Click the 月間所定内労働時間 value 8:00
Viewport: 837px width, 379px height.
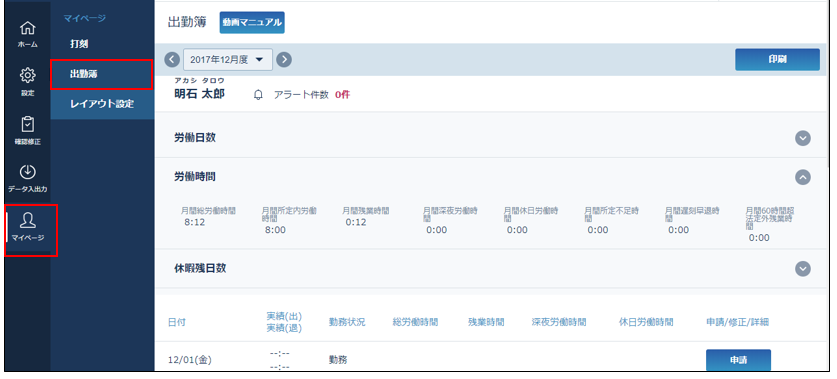click(275, 230)
